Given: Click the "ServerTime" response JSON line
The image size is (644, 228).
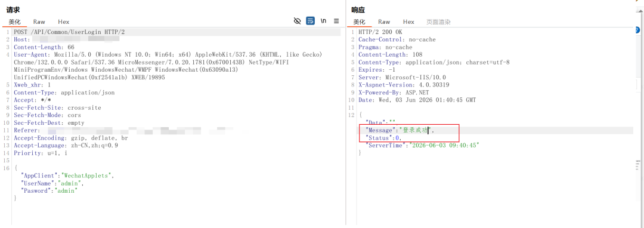Looking at the screenshot, I should (x=423, y=146).
